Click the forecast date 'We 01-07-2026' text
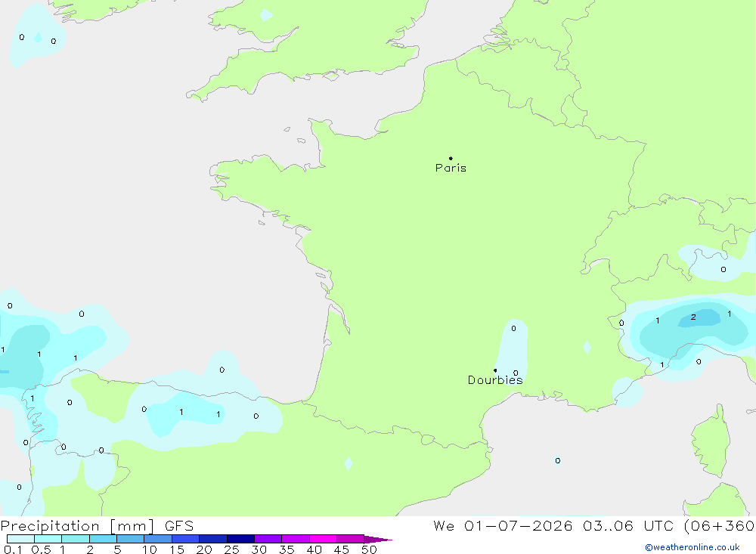 point(503,525)
